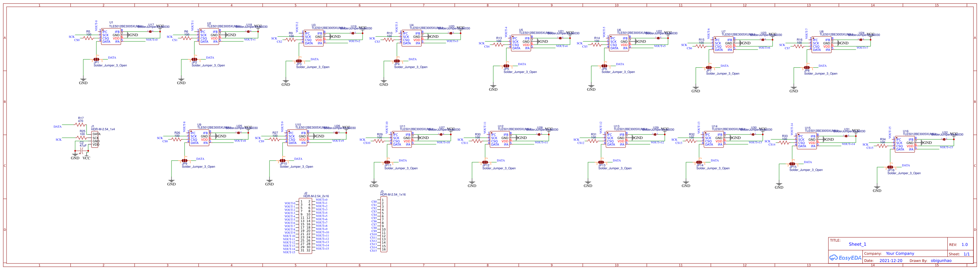
Task: Select the U2 sensor chip symbol
Action: 209,37
